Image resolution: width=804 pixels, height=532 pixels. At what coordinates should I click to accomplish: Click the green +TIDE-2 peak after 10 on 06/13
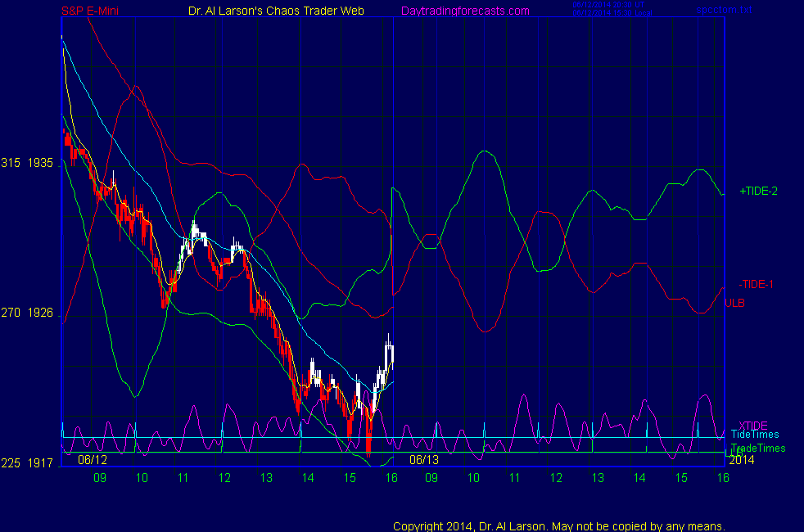pos(486,151)
